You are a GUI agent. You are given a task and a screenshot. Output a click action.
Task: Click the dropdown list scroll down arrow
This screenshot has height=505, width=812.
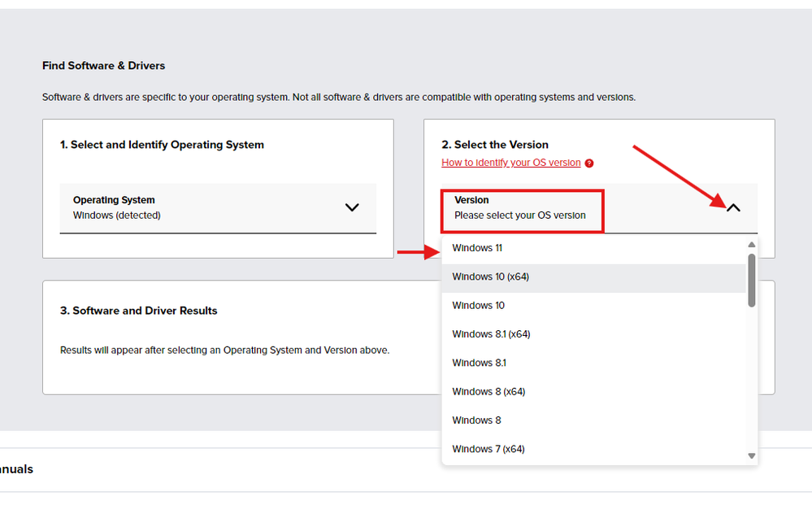[x=752, y=456]
